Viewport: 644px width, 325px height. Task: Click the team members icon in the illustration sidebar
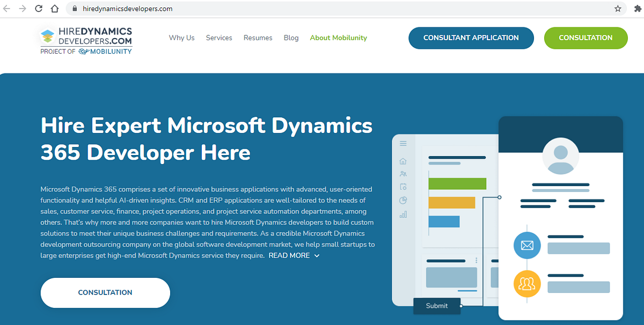(402, 173)
